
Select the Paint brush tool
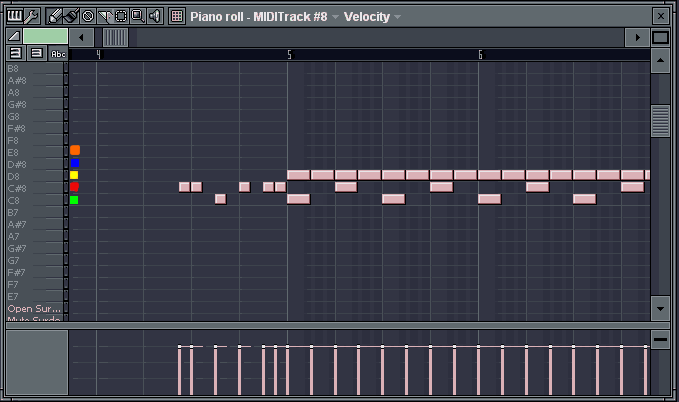pos(71,16)
